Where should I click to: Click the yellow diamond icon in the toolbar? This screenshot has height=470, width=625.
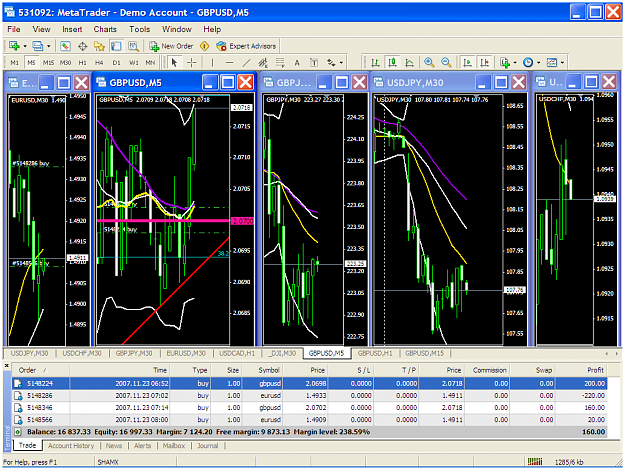tap(204, 46)
